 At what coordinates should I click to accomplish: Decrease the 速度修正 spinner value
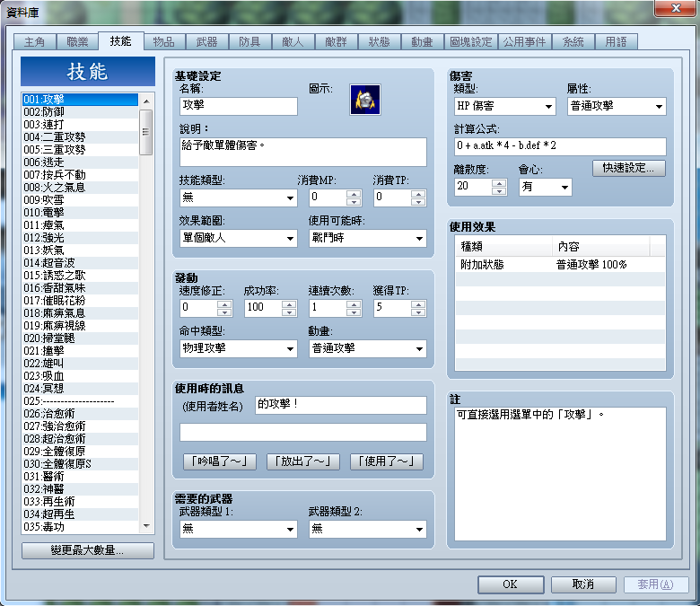[224, 312]
